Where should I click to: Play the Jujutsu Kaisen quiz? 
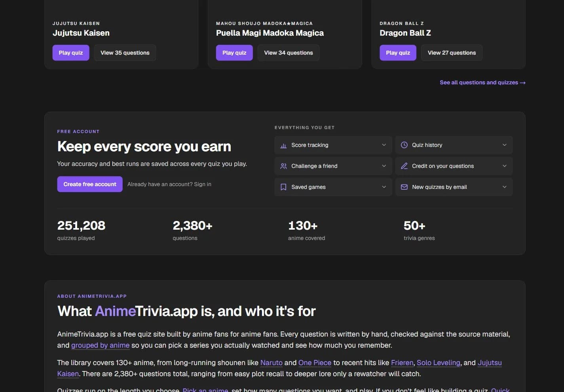(71, 53)
